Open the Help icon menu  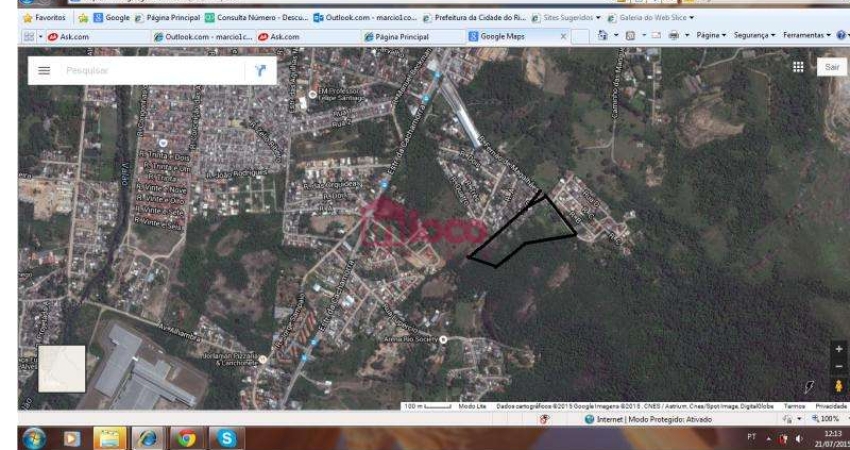(842, 35)
